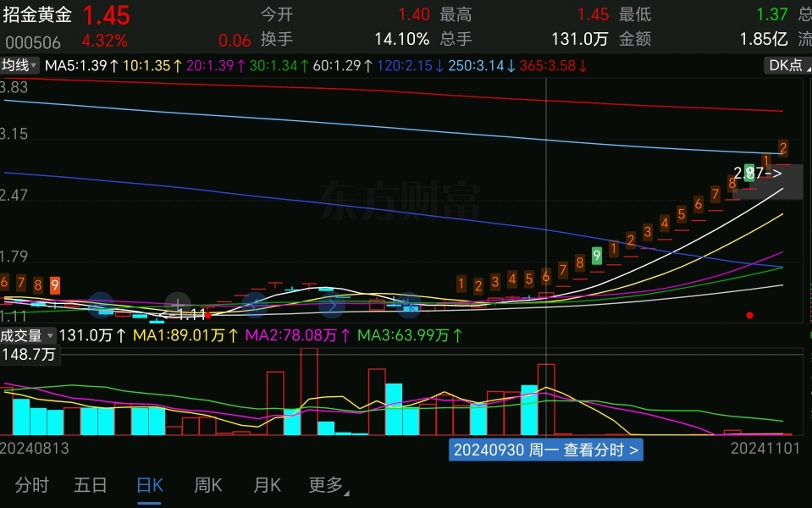Click the 今开 1.40 value

[414, 14]
